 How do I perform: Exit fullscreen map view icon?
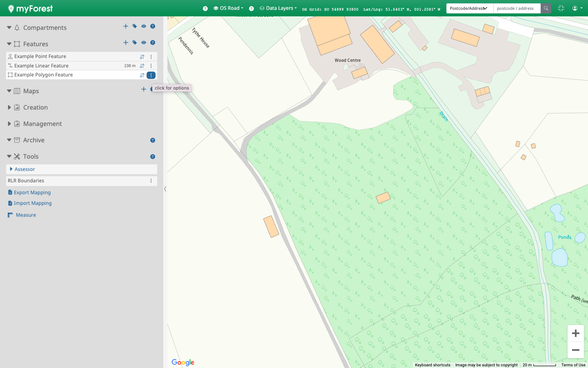pos(561,8)
